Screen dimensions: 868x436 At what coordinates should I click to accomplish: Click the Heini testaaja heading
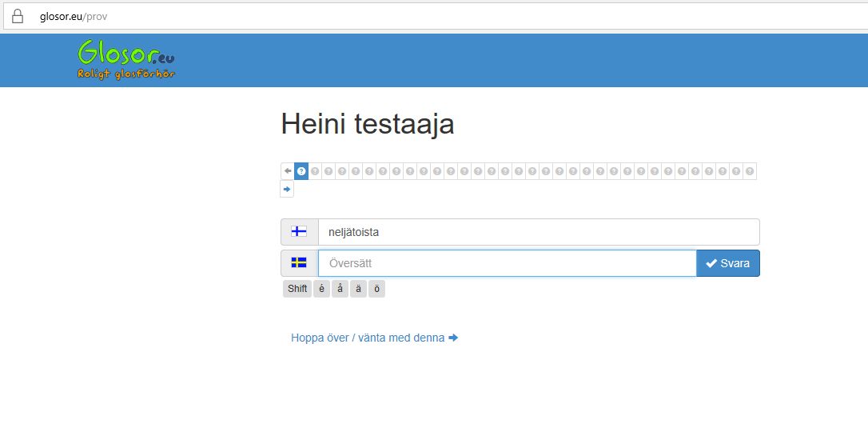point(368,125)
